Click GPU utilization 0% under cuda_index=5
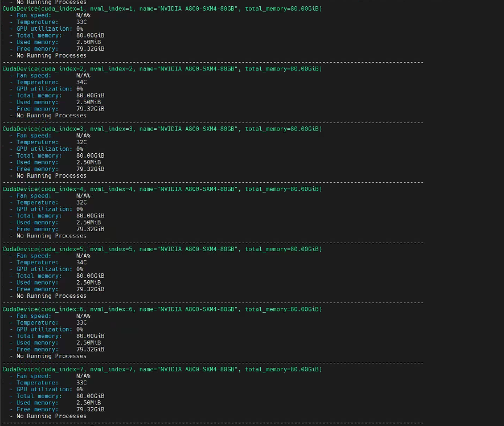The height and width of the screenshot is (426, 504). tap(50, 269)
